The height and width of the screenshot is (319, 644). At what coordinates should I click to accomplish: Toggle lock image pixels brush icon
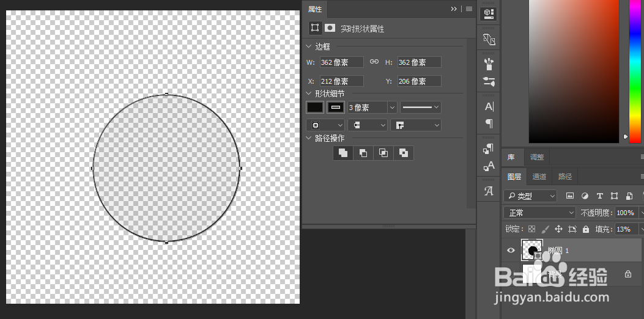pos(546,229)
